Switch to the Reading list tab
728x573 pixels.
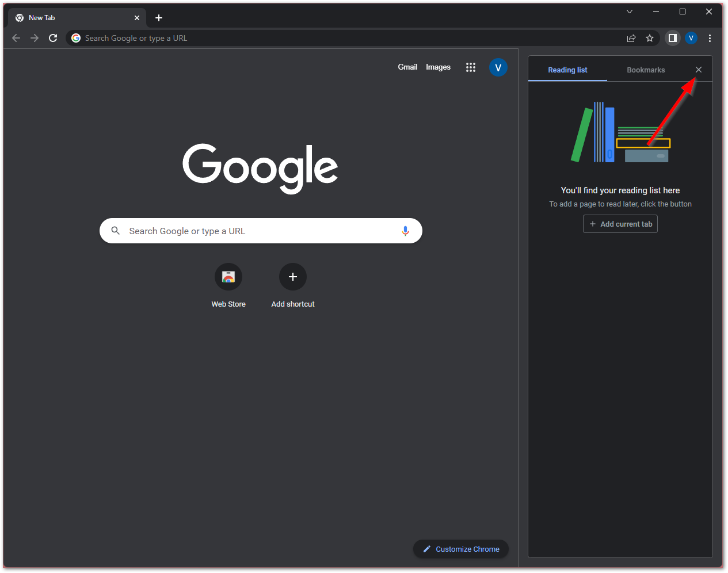coord(567,70)
